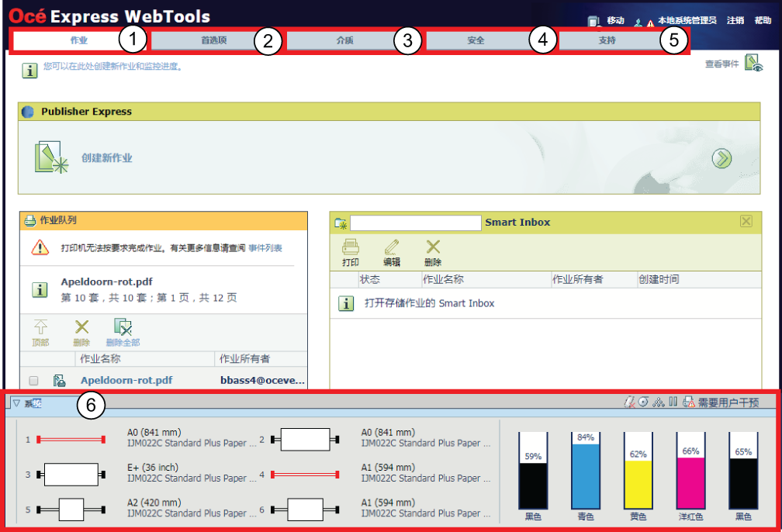Switch to the 介质 tab
The image size is (782, 532).
pyautogui.click(x=344, y=40)
